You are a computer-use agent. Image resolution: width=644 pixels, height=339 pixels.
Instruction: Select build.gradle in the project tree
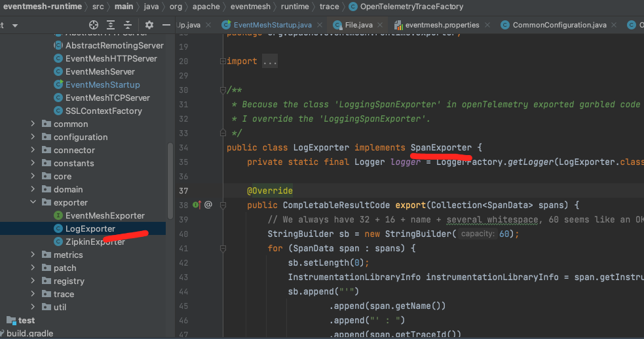(29, 333)
